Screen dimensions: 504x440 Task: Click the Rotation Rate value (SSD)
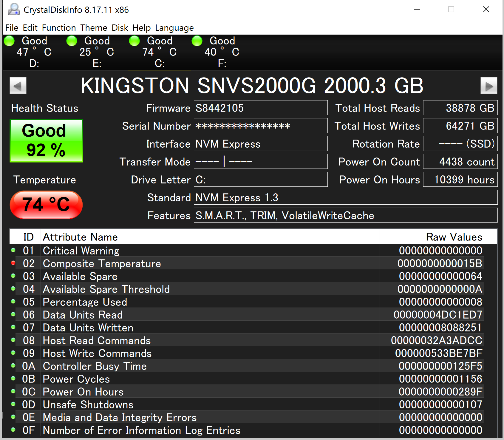[x=460, y=144]
